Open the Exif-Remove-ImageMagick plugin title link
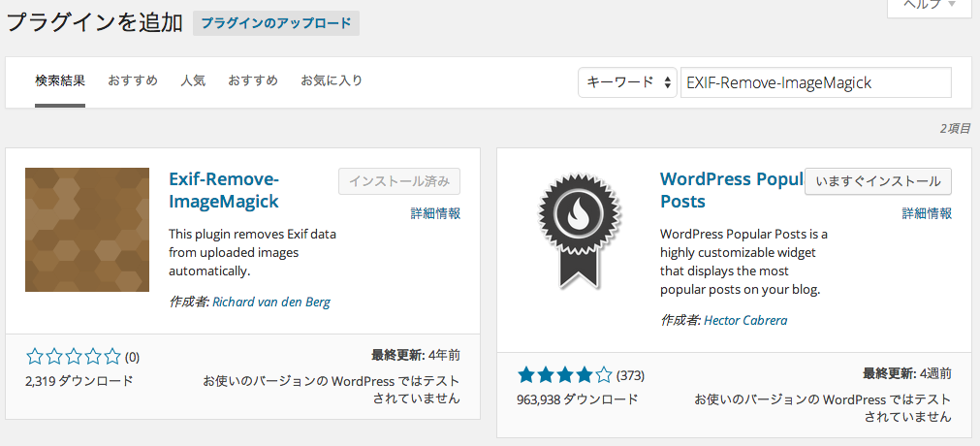 click(224, 190)
